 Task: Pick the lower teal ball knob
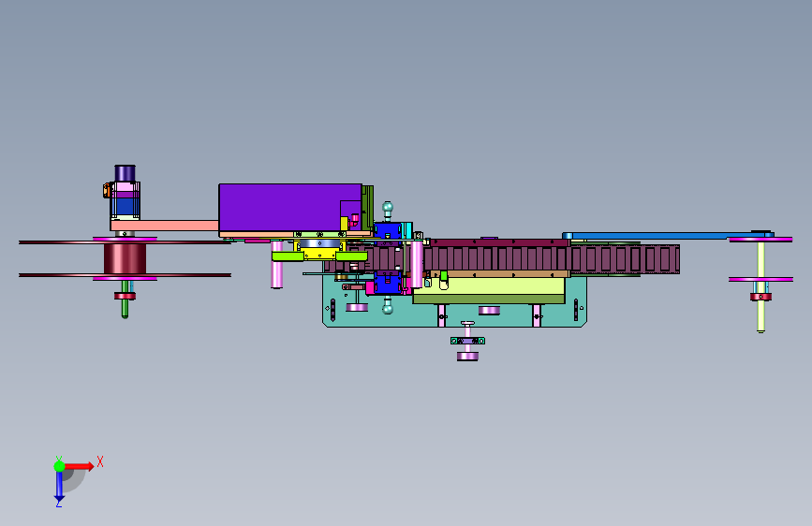pyautogui.click(x=388, y=309)
